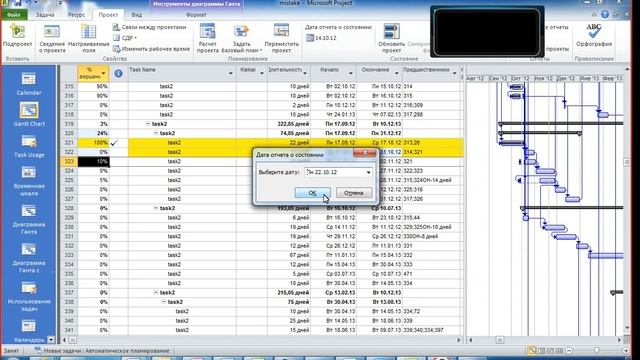Open Связи между проектами
This screenshot has height=360, width=640.
[x=149, y=27]
